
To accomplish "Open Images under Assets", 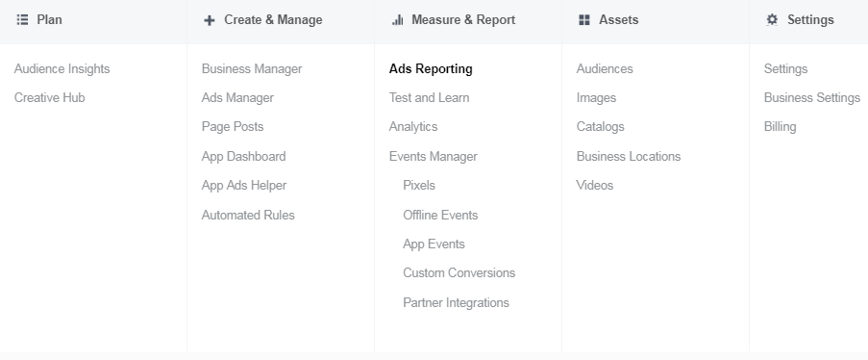I will click(x=596, y=97).
